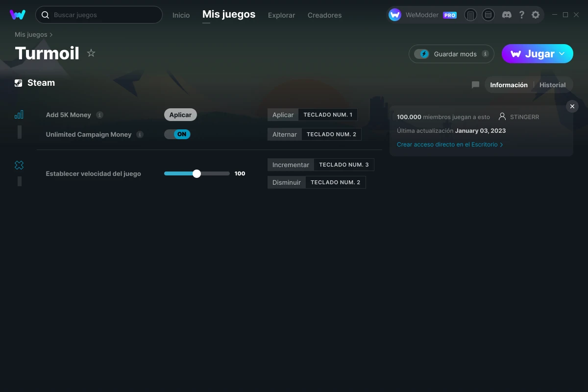Change the TECLADO NUM. 1 hotkey
The height and width of the screenshot is (392, 588).
pos(328,115)
